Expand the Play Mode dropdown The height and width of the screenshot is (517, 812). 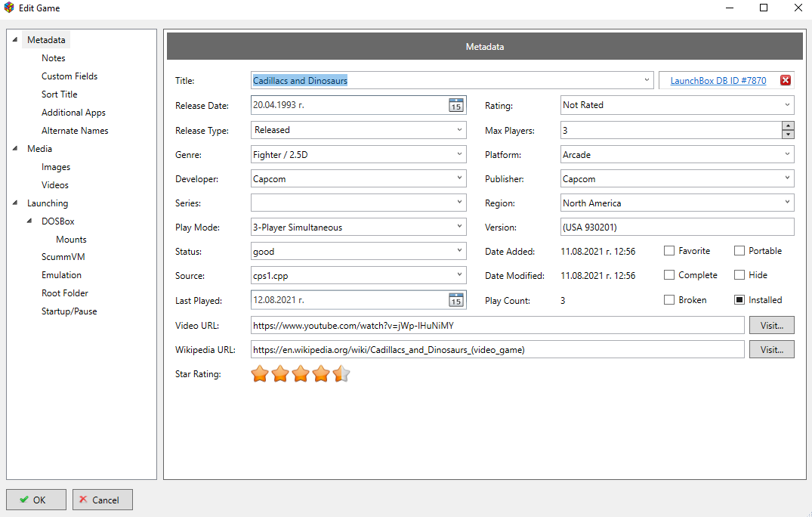[x=459, y=227]
